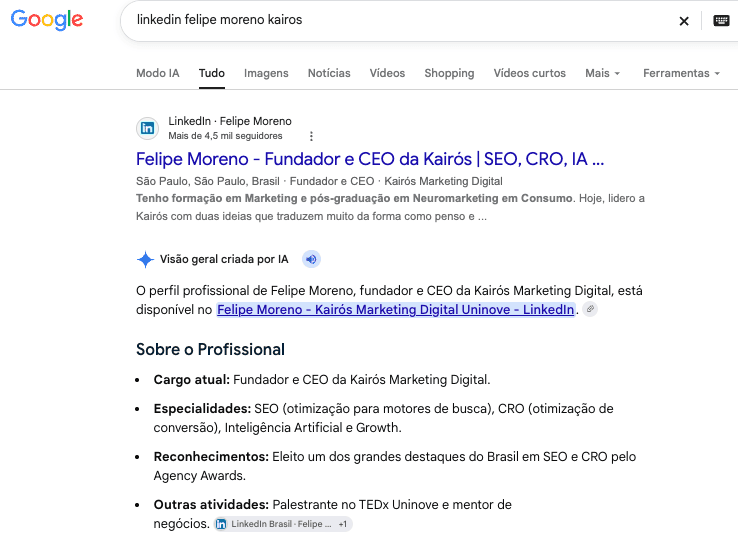The image size is (738, 546).
Task: Open the Vídeos curtos tab
Action: point(529,73)
